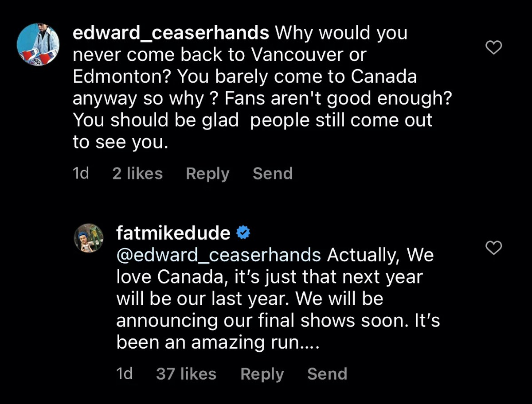Reply to the edward_ceaserhands comment

207,174
